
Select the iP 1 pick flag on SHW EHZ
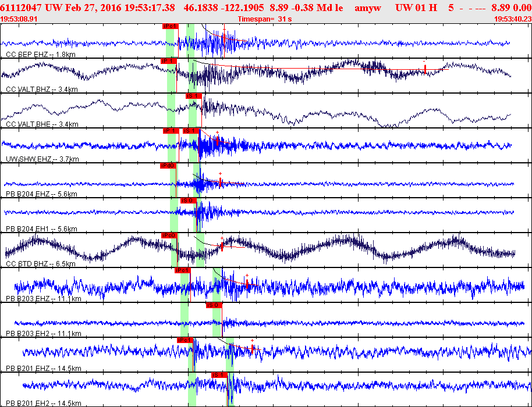171,131
